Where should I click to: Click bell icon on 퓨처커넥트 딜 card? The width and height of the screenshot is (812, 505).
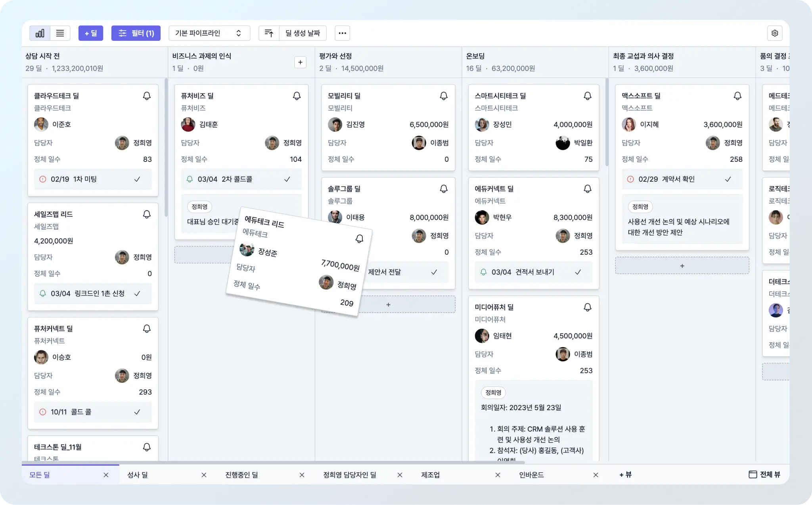tap(147, 329)
